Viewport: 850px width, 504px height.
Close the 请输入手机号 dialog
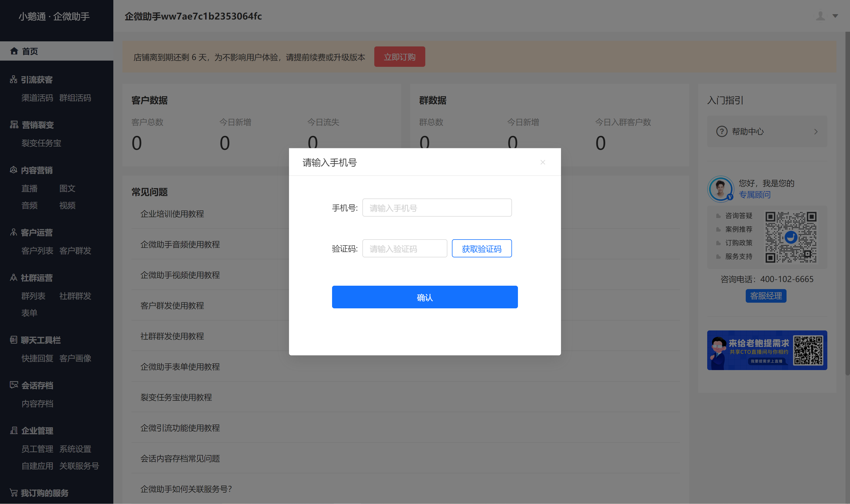[543, 162]
